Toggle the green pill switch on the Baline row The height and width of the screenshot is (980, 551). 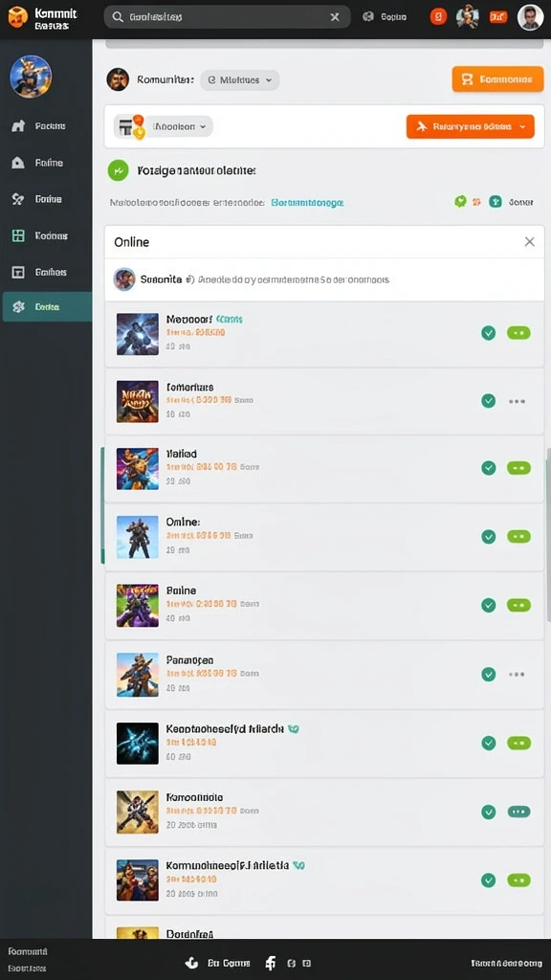(518, 605)
